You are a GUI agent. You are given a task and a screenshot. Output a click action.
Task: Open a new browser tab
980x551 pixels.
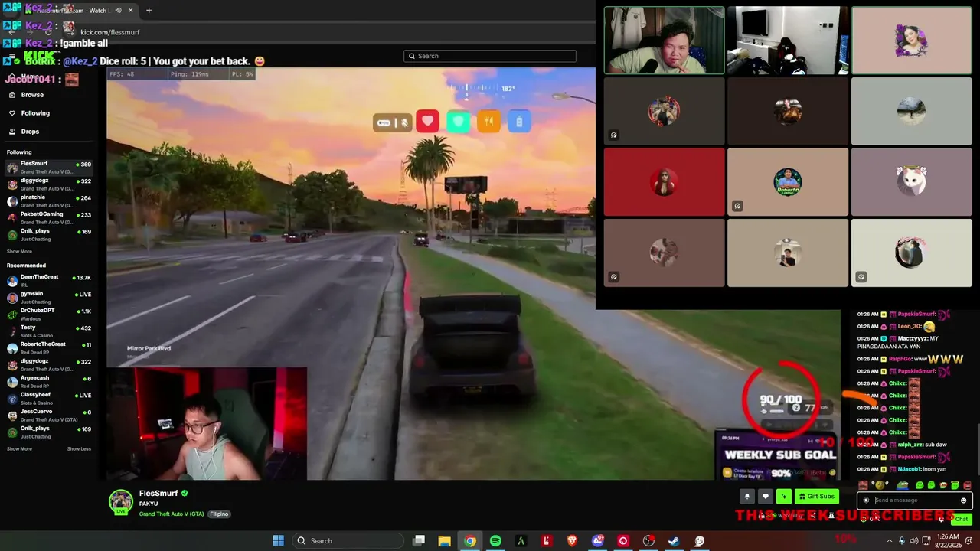[x=149, y=11]
